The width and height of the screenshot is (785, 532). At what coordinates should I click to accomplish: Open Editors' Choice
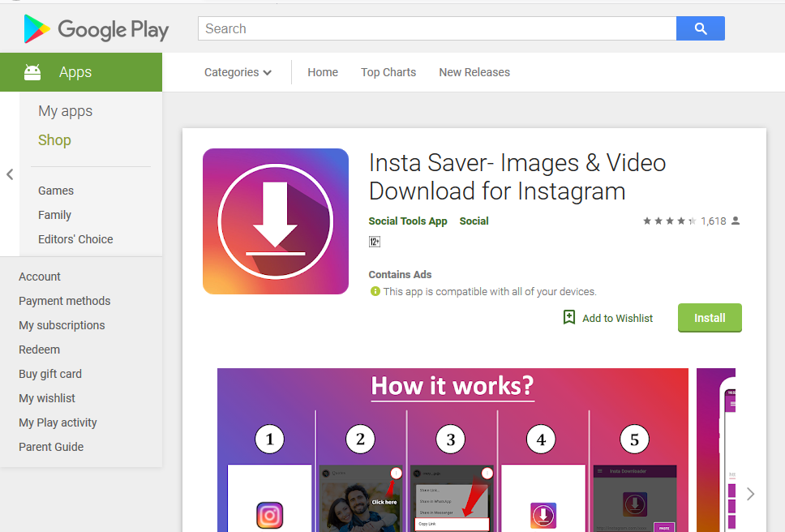click(x=75, y=239)
